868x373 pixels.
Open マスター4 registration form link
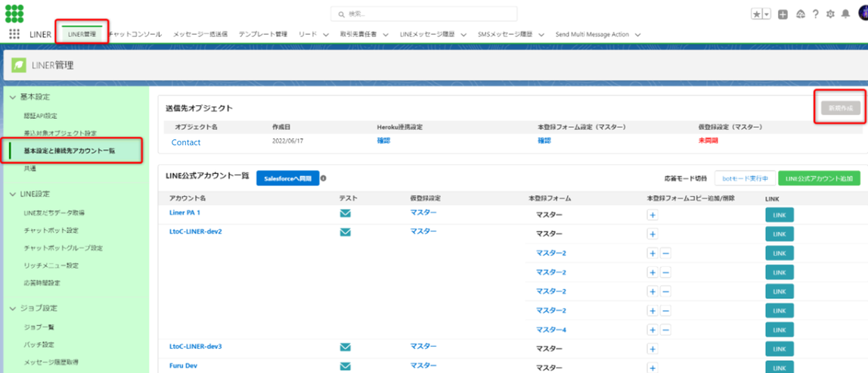point(550,330)
